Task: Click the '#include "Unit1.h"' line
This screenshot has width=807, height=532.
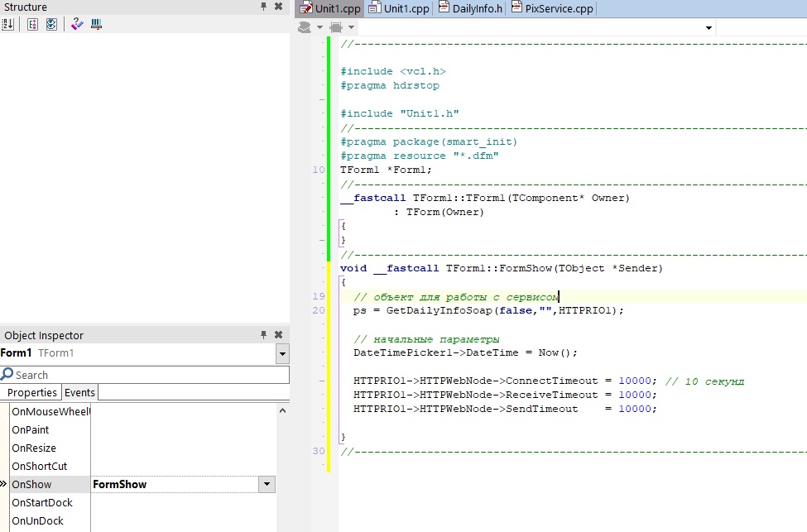Action: tap(400, 113)
